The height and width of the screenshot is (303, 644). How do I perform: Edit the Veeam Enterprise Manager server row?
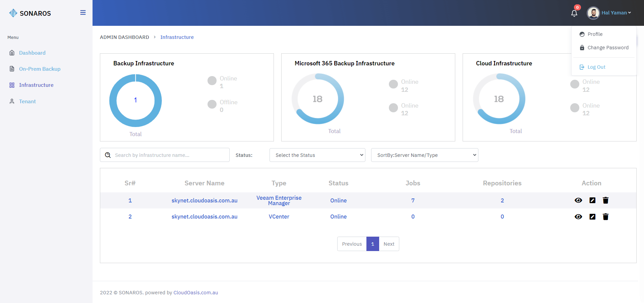coord(592,200)
